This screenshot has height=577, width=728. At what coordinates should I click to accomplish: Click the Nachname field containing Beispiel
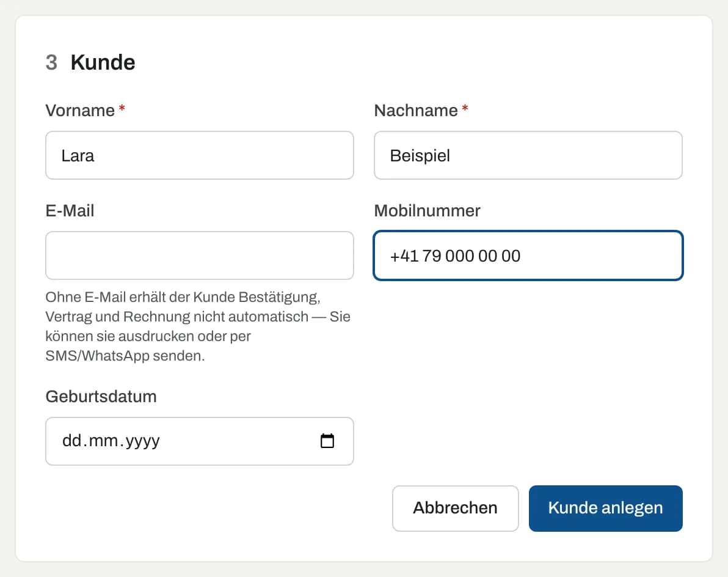[528, 155]
